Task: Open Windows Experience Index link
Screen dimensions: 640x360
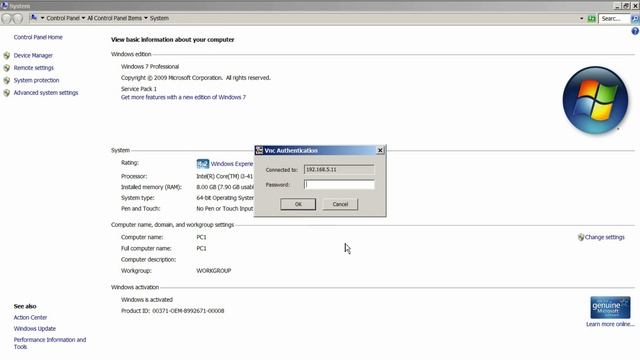Action: (232, 164)
